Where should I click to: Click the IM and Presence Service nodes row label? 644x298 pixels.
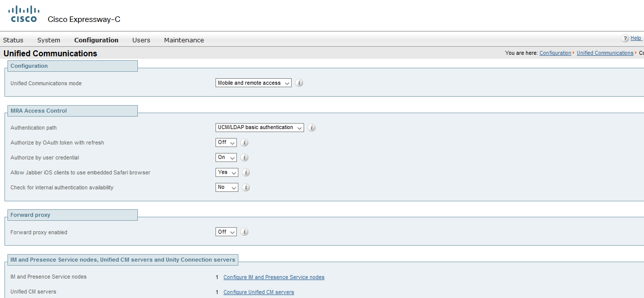click(x=48, y=277)
